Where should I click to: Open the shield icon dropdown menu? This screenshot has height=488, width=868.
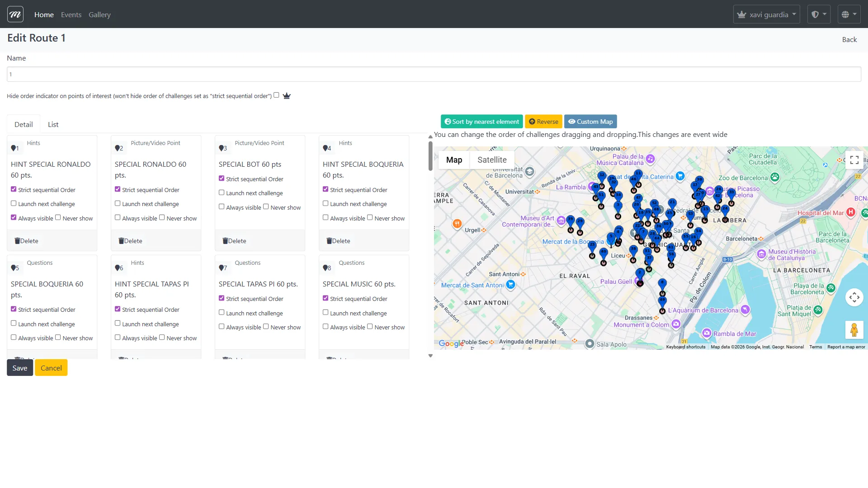[819, 14]
